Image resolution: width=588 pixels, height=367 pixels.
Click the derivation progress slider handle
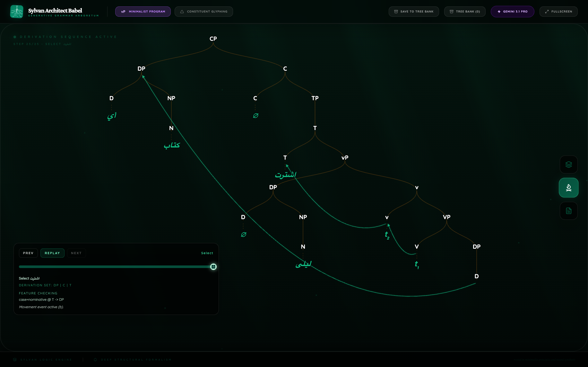pyautogui.click(x=213, y=267)
